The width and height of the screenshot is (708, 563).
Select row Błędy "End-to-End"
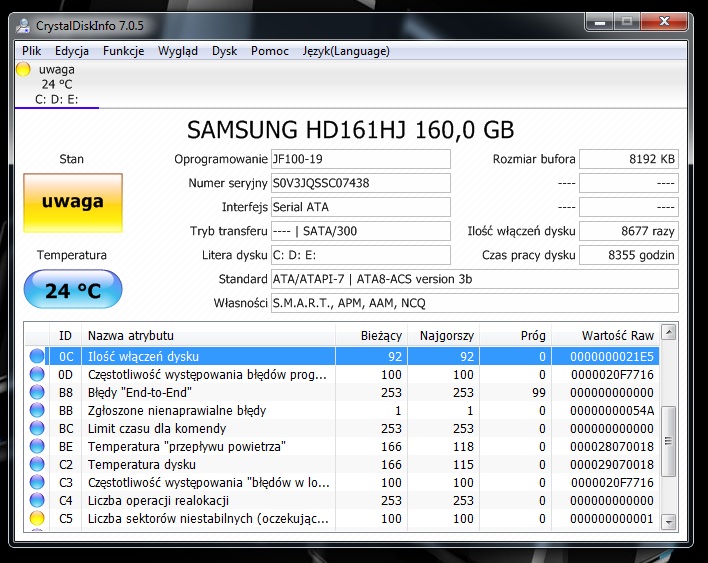tap(342, 392)
